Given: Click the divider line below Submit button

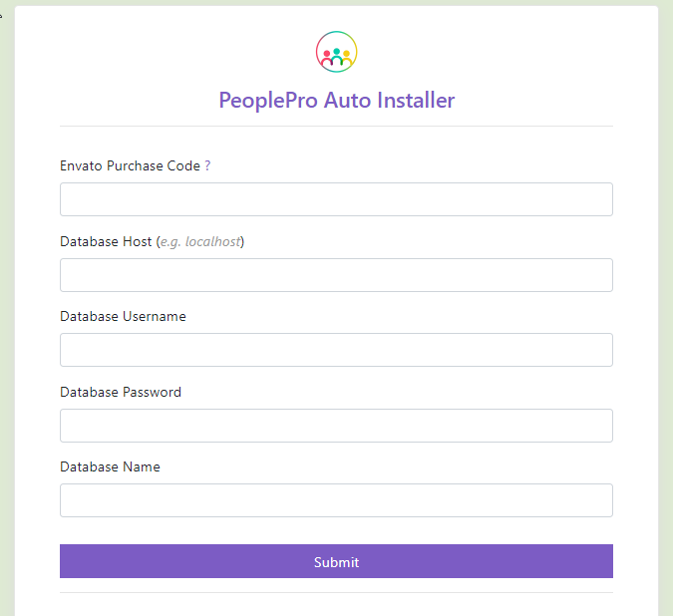Looking at the screenshot, I should (x=336, y=593).
